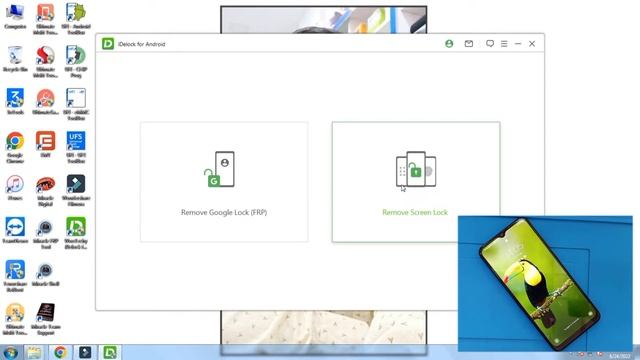Select the red phone Ultimate Multi Tool shortcut
Screen dimensions: 640x360
point(45,19)
